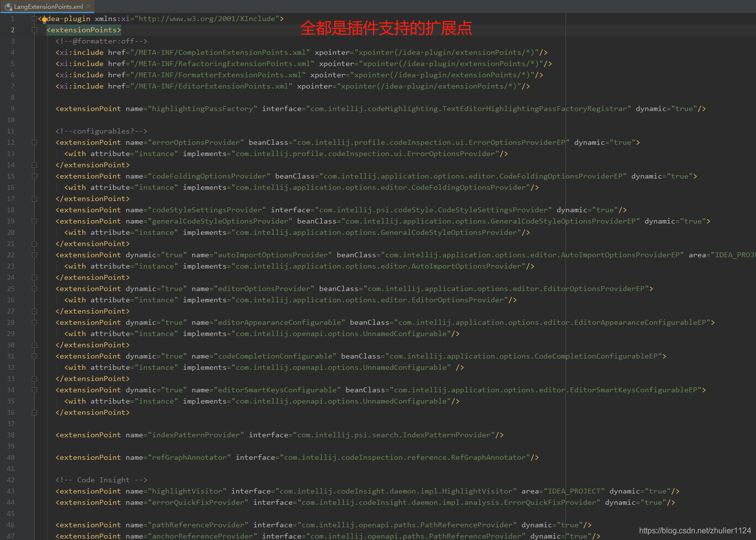The width and height of the screenshot is (756, 540).
Task: Click name "indexPatternProvider" on line 38
Action: [195, 435]
